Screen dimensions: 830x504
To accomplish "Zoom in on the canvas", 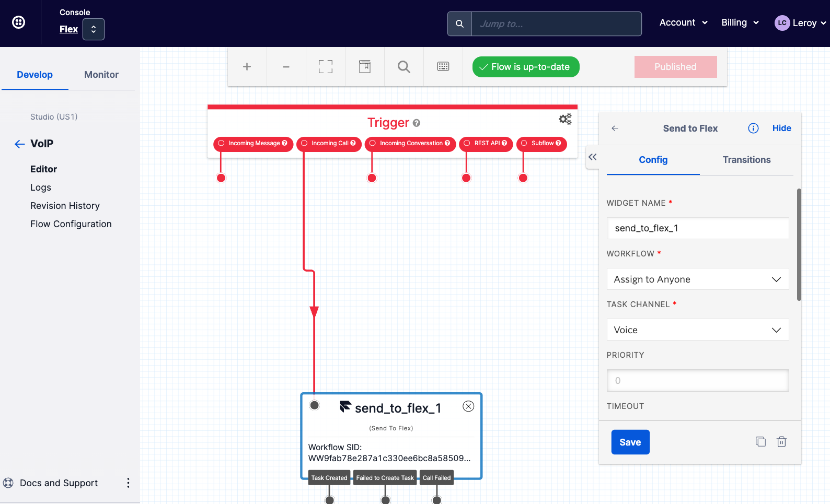I will pos(247,67).
